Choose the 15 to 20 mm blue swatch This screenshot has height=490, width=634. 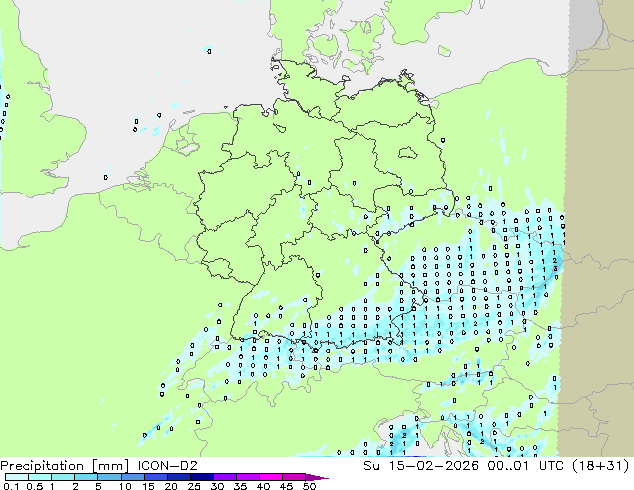click(156, 477)
